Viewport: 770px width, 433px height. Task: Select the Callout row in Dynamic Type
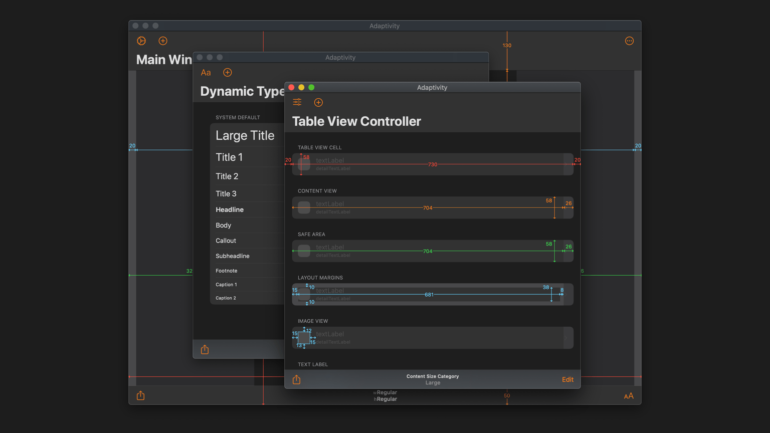248,241
